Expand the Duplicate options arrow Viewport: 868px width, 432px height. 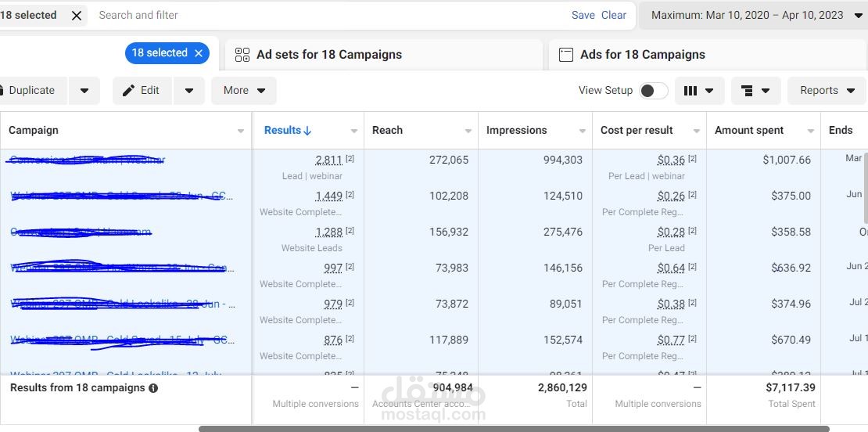84,91
